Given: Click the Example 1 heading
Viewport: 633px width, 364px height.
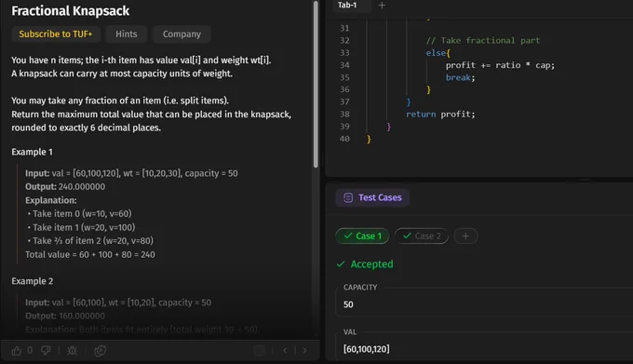Looking at the screenshot, I should click(x=32, y=152).
